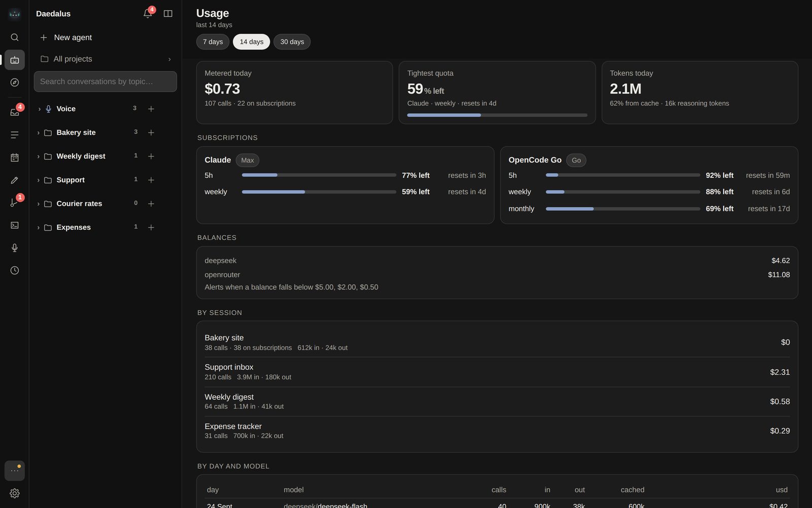The width and height of the screenshot is (812, 508).
Task: Open settings gear at bottom of rail
Action: click(x=15, y=493)
